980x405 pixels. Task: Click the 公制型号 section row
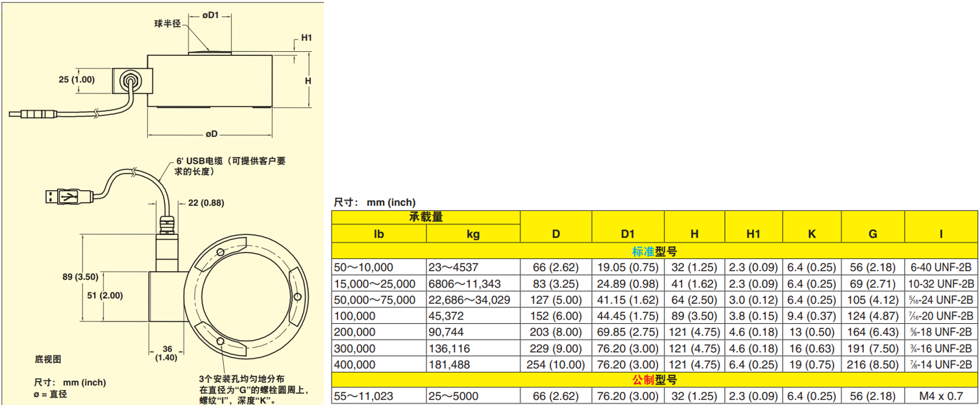654,380
